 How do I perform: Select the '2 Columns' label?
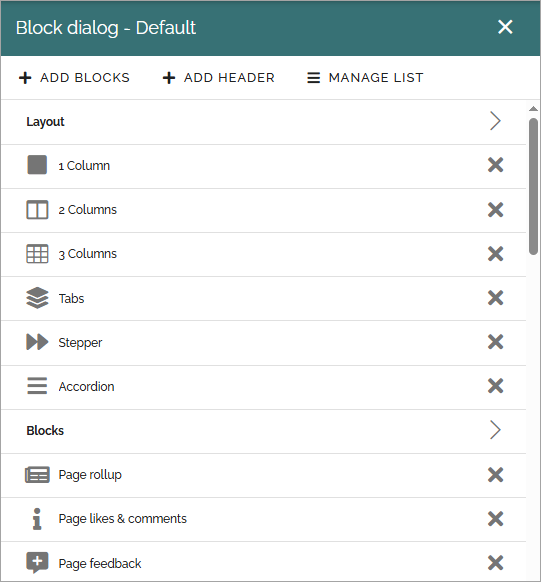(x=88, y=210)
